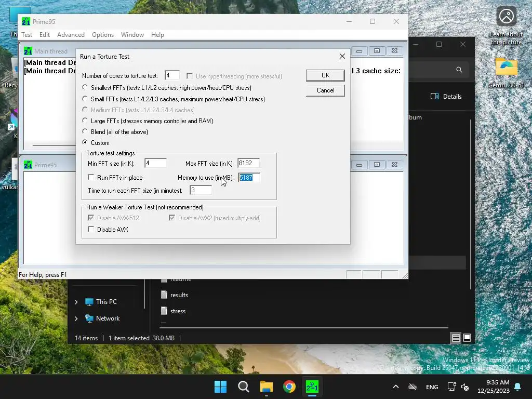Click the Prime95 title bar icon

tap(26, 21)
